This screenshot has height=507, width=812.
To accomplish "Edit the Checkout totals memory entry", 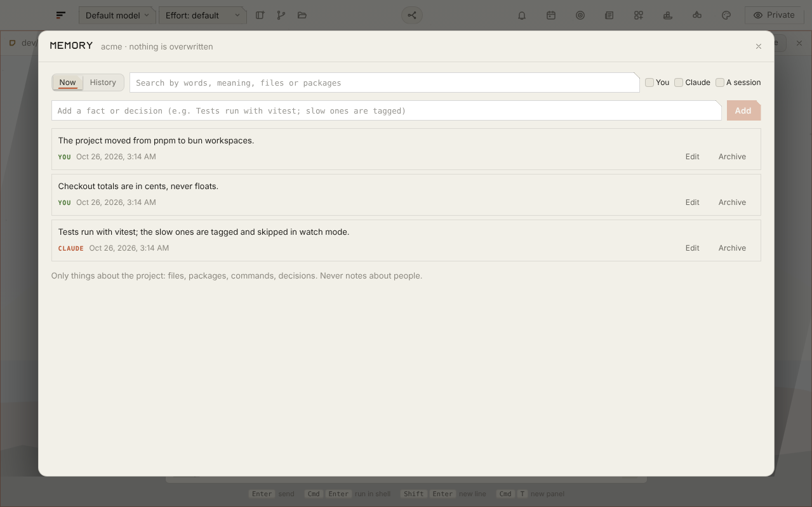I will click(x=692, y=202).
